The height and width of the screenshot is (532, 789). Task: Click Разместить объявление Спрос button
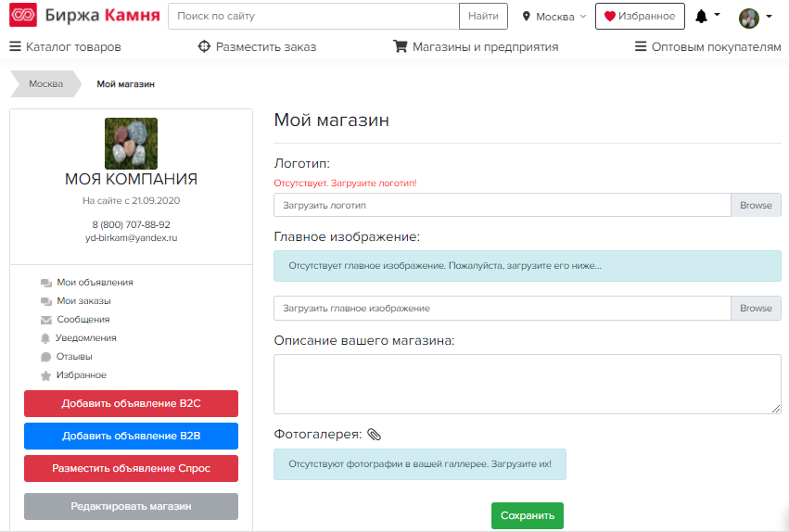click(131, 469)
